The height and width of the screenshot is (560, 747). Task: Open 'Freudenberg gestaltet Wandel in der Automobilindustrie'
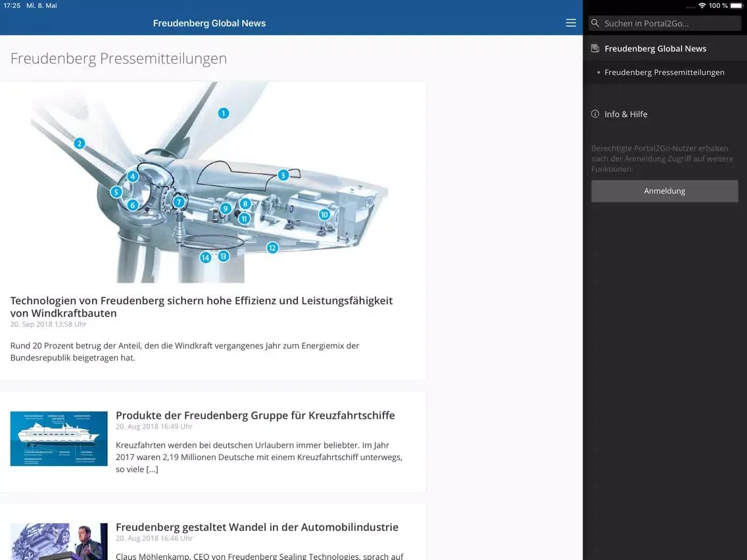coord(257,527)
